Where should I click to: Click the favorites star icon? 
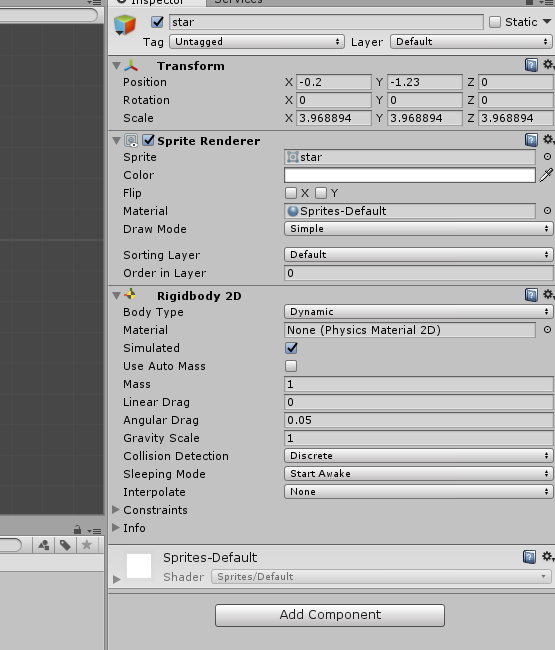click(87, 545)
